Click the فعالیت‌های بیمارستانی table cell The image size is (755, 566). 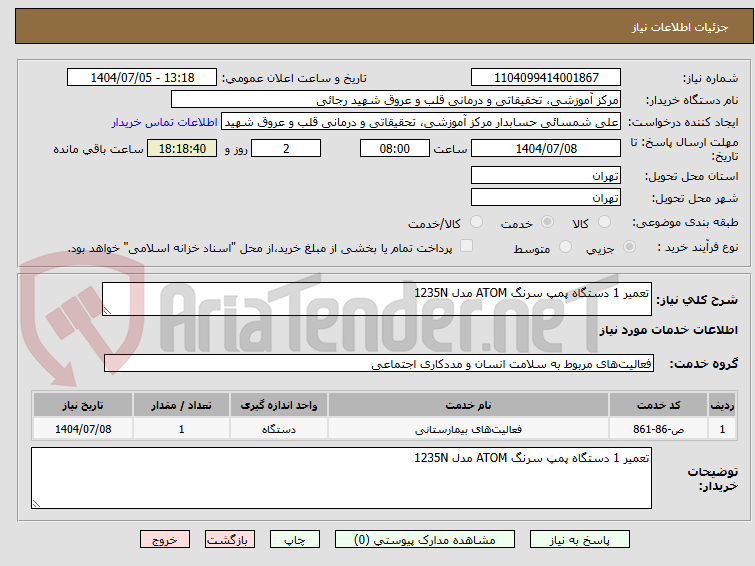(x=468, y=429)
